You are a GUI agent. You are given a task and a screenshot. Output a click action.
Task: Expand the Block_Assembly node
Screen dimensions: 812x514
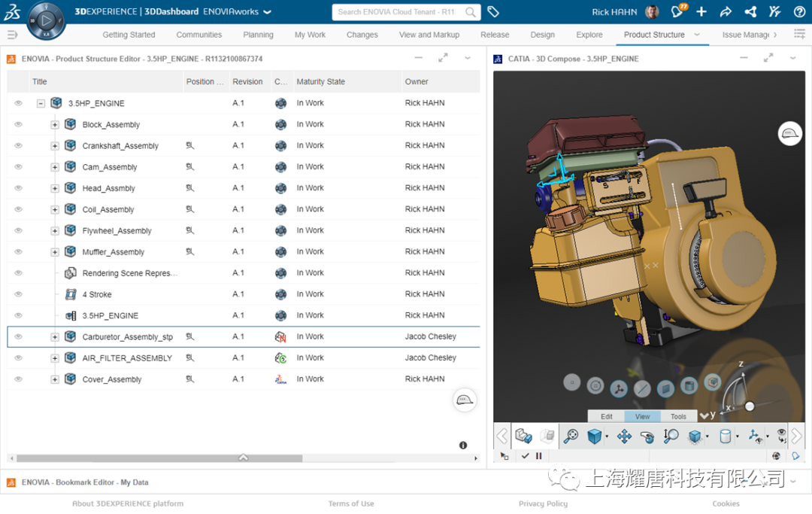pos(54,125)
